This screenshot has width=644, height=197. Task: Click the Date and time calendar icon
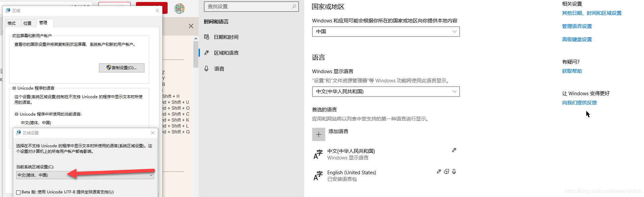pyautogui.click(x=207, y=37)
